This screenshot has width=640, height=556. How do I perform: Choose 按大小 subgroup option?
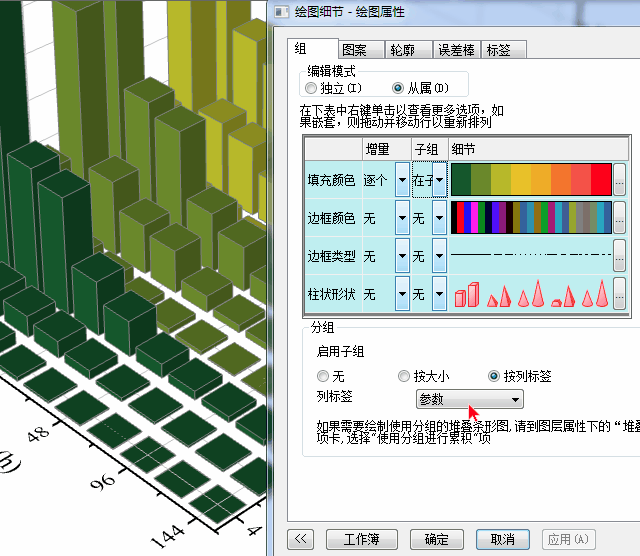pos(405,377)
